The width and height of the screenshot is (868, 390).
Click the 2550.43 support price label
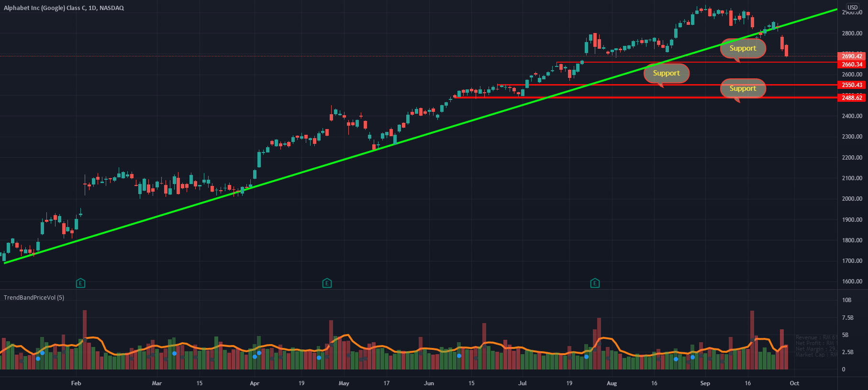coord(852,85)
